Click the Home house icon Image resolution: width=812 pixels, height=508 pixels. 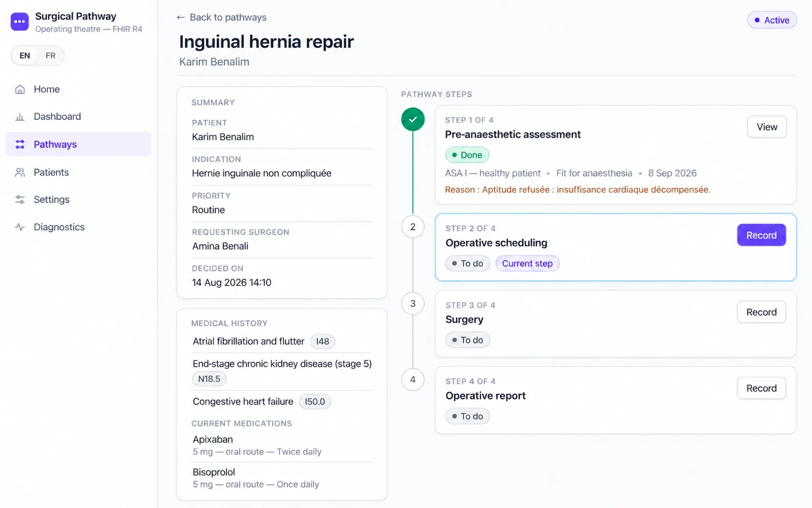point(20,90)
